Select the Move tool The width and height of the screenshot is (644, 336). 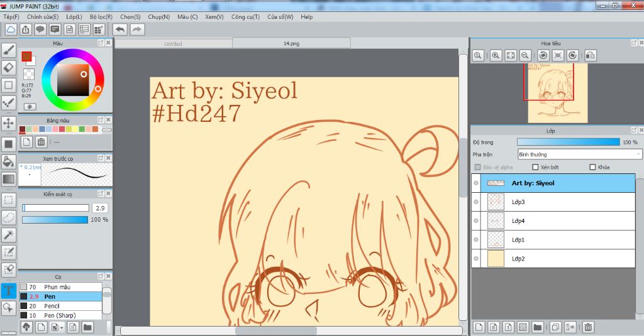click(9, 122)
